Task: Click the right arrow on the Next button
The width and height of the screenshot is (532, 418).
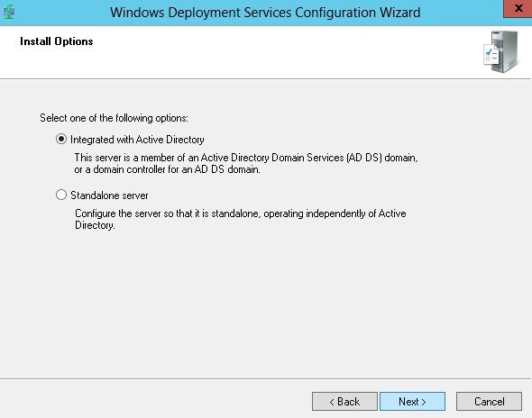Action: tap(424, 402)
